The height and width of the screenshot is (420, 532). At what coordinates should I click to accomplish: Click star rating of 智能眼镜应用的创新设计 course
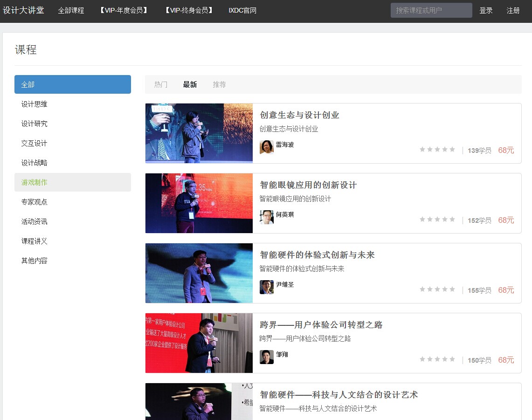pos(437,220)
